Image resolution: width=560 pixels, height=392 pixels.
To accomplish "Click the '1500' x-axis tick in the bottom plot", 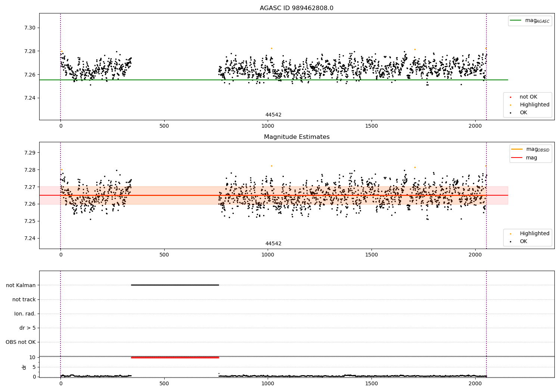I will pyautogui.click(x=371, y=383).
